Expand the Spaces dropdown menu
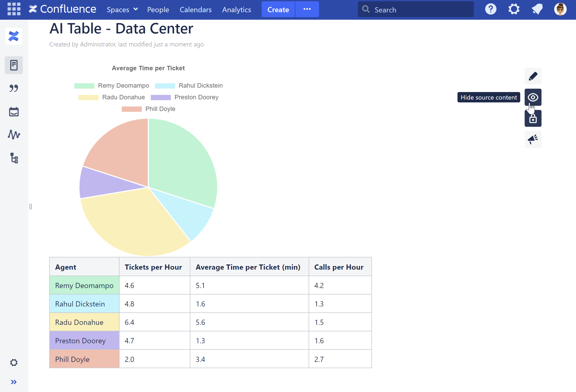This screenshot has width=576, height=392. (122, 10)
